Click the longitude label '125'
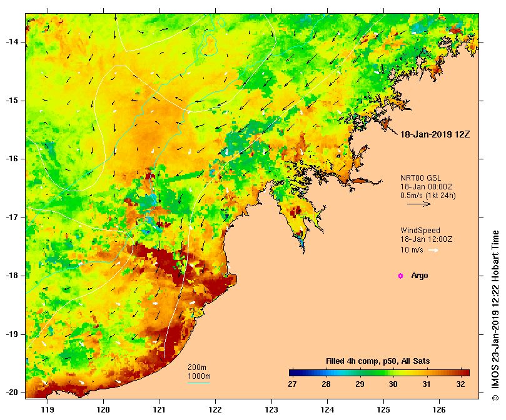The width and height of the screenshot is (506, 420). 383,410
